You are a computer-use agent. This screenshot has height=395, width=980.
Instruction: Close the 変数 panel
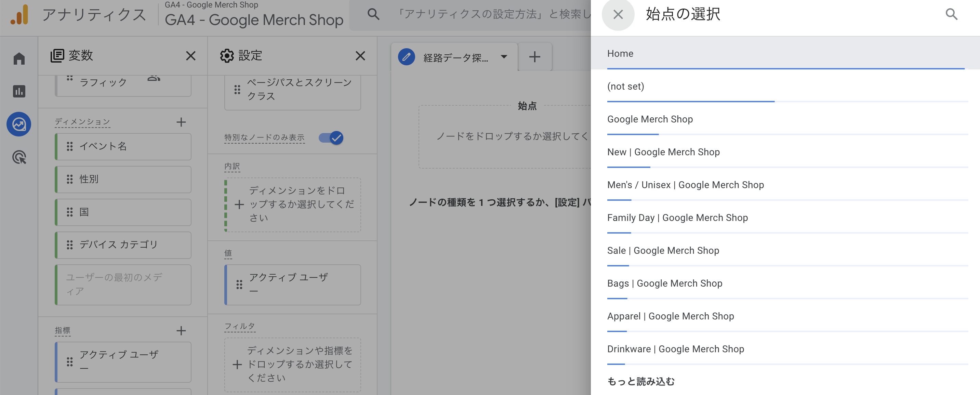coord(190,56)
